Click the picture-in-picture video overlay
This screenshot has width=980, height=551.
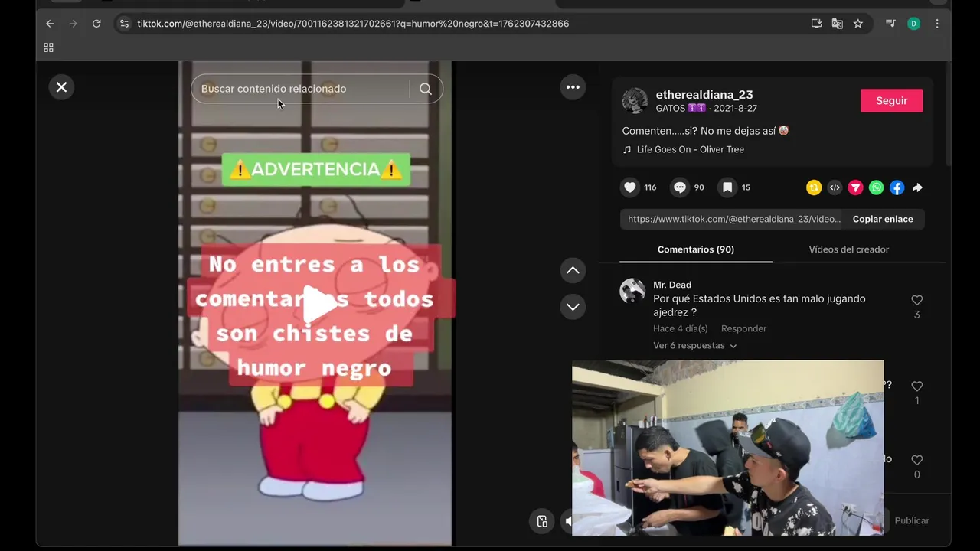[727, 448]
